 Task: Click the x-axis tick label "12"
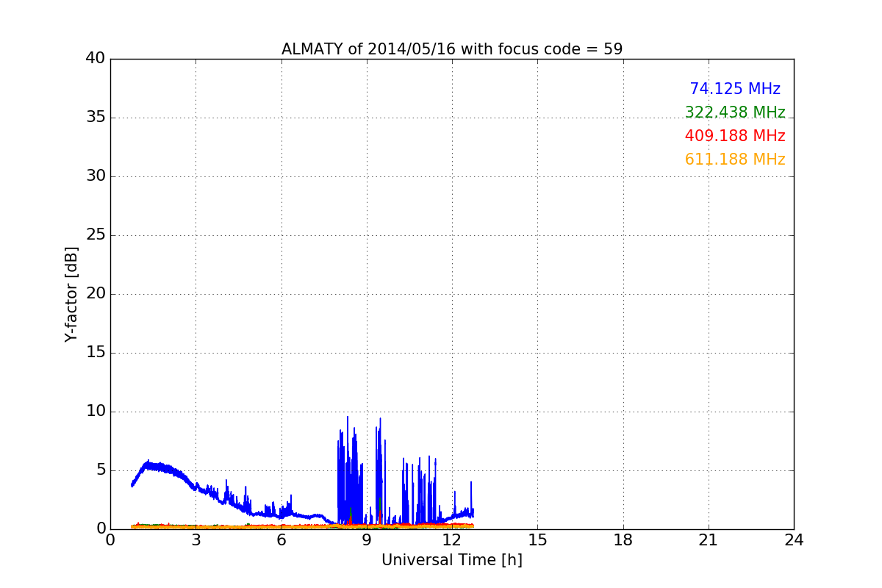pos(452,540)
